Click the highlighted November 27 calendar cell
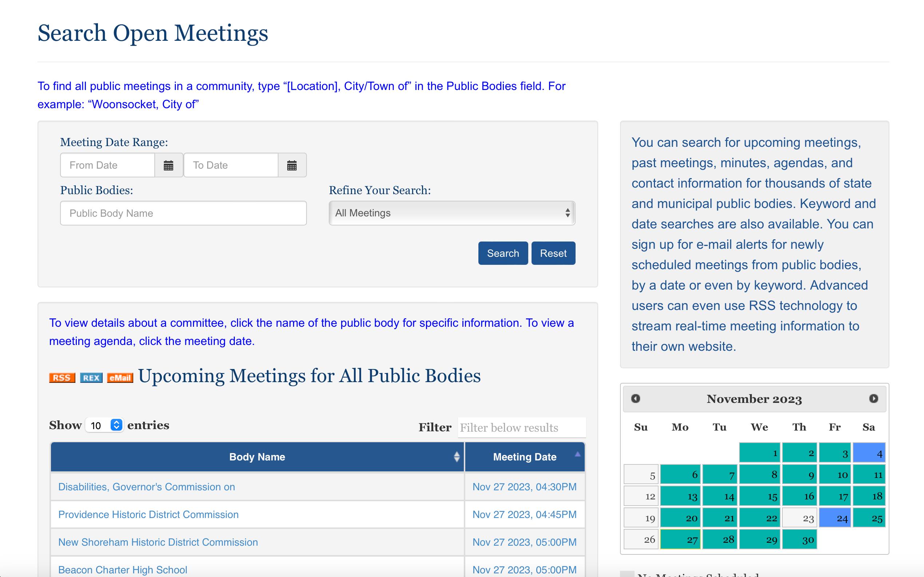Screen dimensions: 924x577 click(680, 539)
